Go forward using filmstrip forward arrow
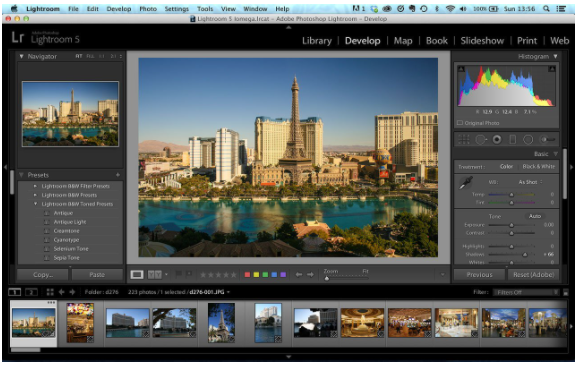The width and height of the screenshot is (580, 368). pos(72,292)
